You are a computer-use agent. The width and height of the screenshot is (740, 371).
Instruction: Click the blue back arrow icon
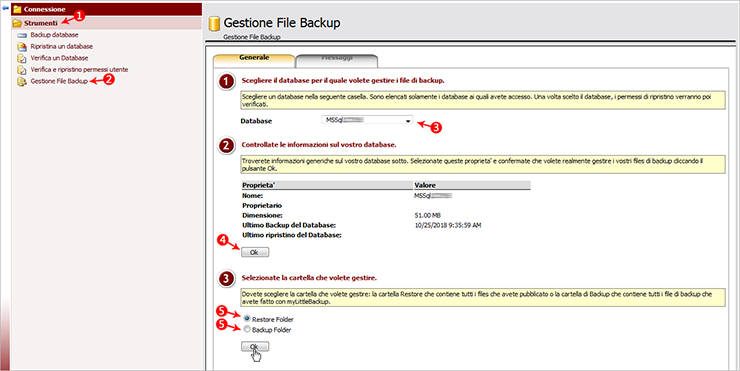5,8
